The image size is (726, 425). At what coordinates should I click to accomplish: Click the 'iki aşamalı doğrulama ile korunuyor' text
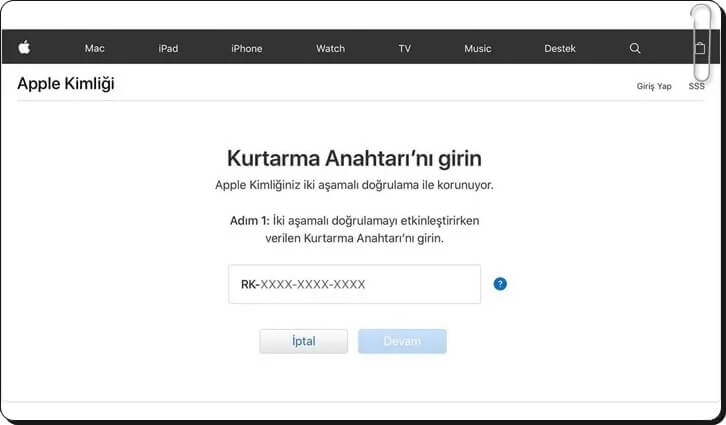pyautogui.click(x=398, y=185)
